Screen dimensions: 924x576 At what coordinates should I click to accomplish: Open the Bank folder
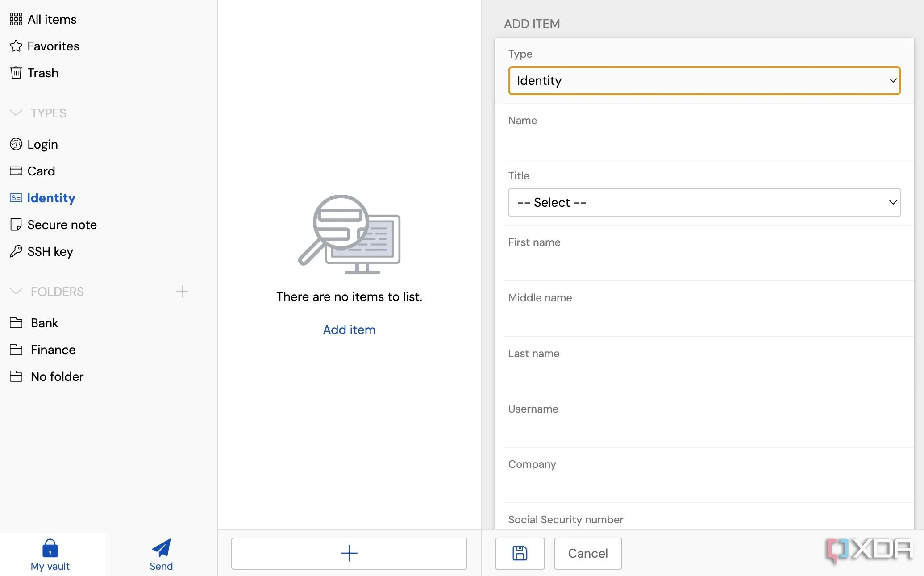pos(44,323)
